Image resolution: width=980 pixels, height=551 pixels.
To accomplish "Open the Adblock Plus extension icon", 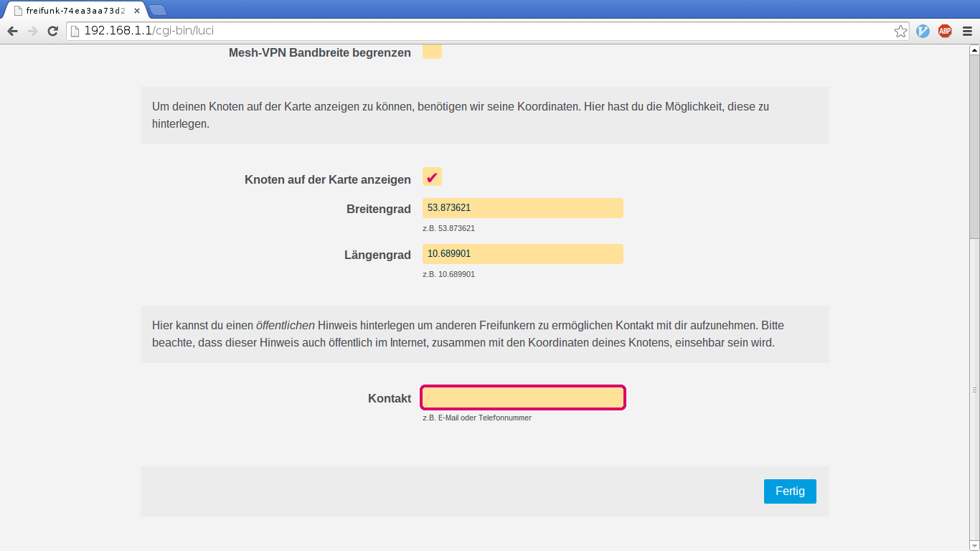I will [x=945, y=31].
